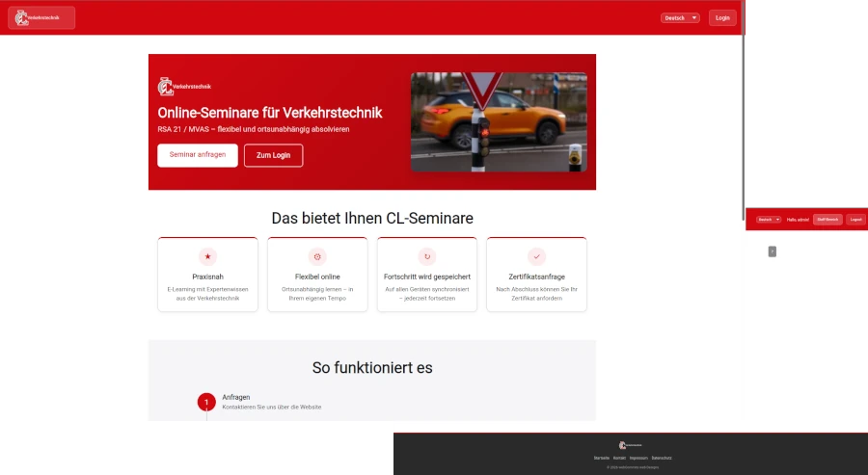Open the Datenschutz footer link
This screenshot has height=475, width=868.
[662, 458]
